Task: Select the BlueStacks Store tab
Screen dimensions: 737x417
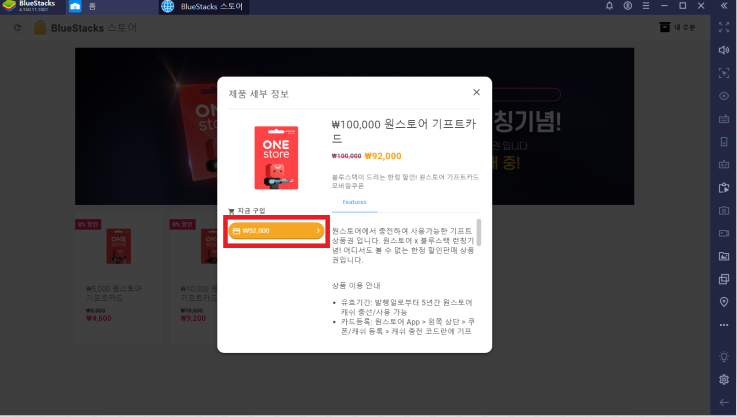Action: click(203, 7)
